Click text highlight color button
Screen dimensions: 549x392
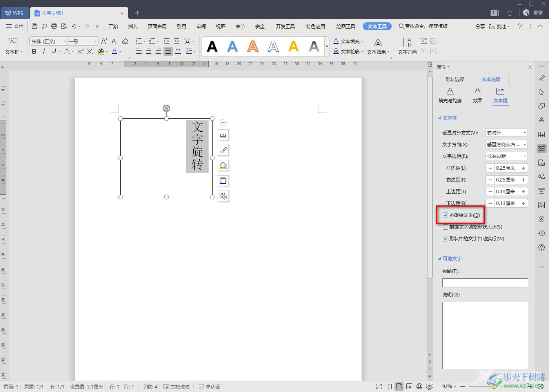(101, 51)
